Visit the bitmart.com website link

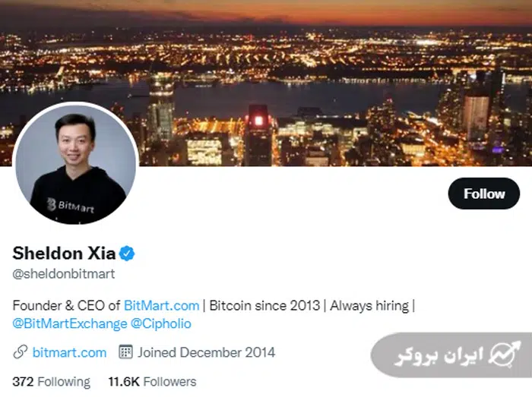tap(69, 352)
